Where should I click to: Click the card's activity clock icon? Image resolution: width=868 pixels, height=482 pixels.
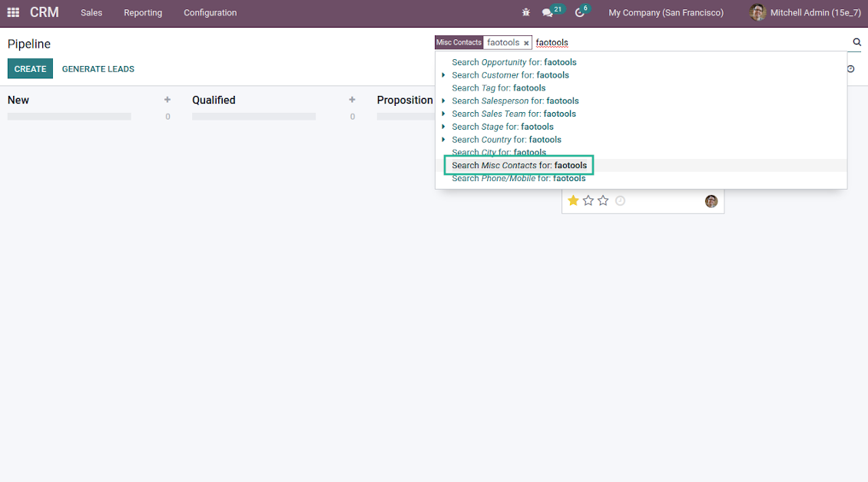(621, 201)
